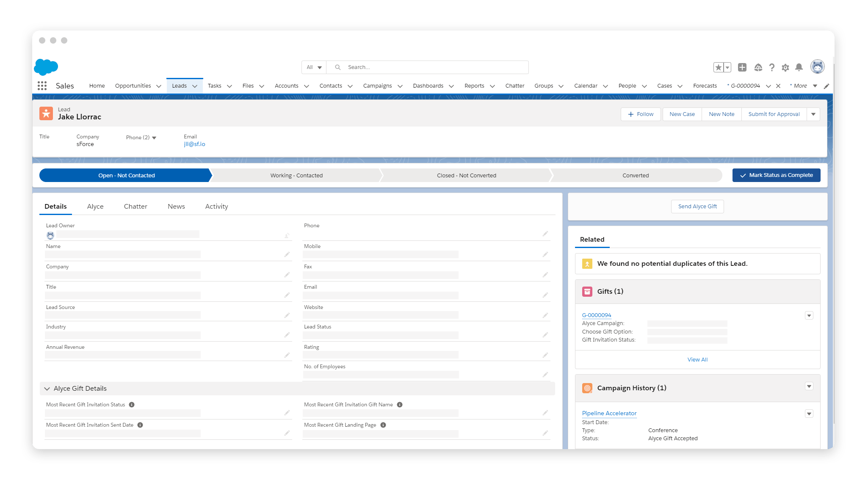Click the Lead star record icon
This screenshot has height=480, width=868.
click(x=46, y=113)
